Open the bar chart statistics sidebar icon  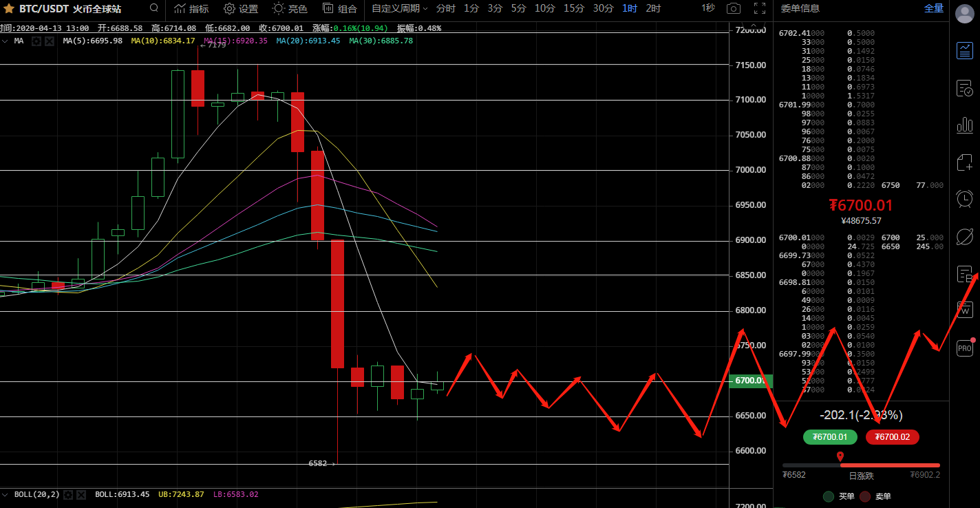pyautogui.click(x=965, y=125)
